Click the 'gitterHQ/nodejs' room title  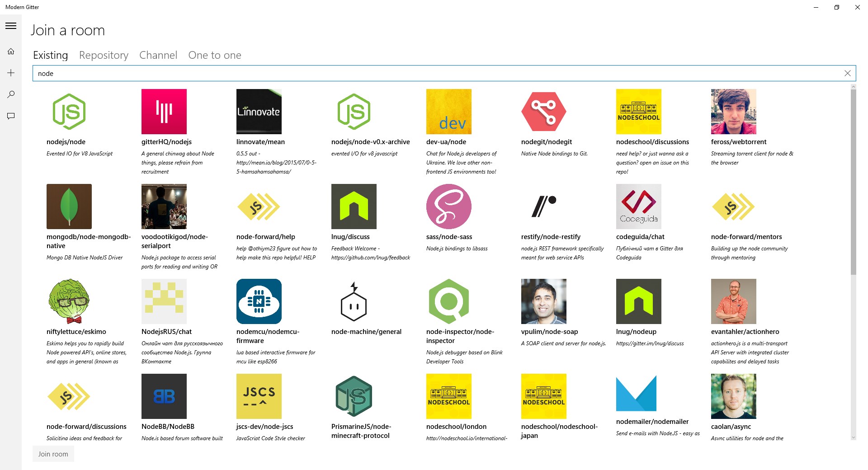(166, 142)
